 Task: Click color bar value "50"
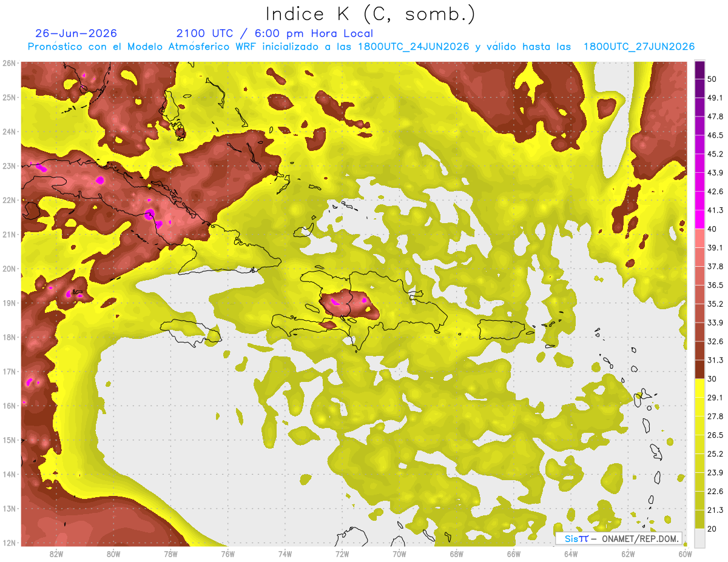(x=712, y=79)
